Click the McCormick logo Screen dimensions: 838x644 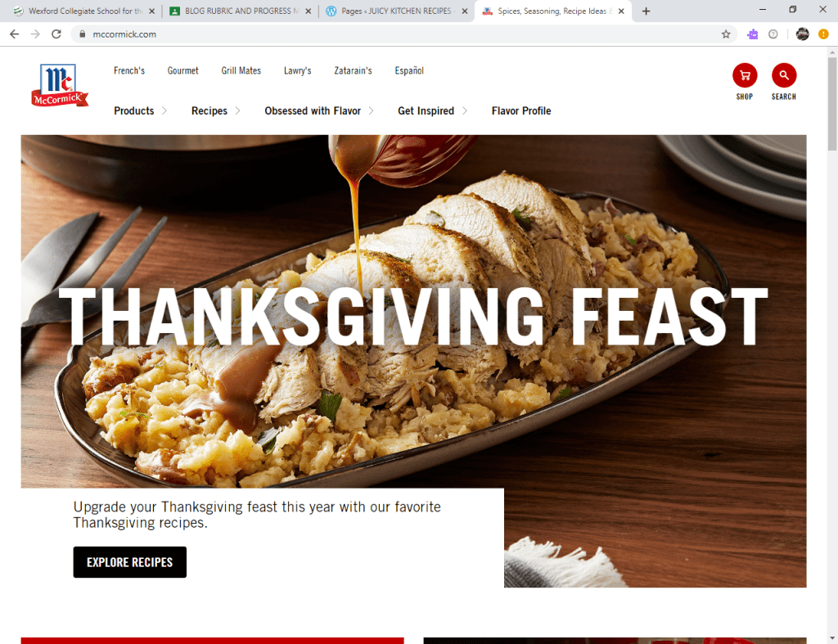pyautogui.click(x=60, y=85)
